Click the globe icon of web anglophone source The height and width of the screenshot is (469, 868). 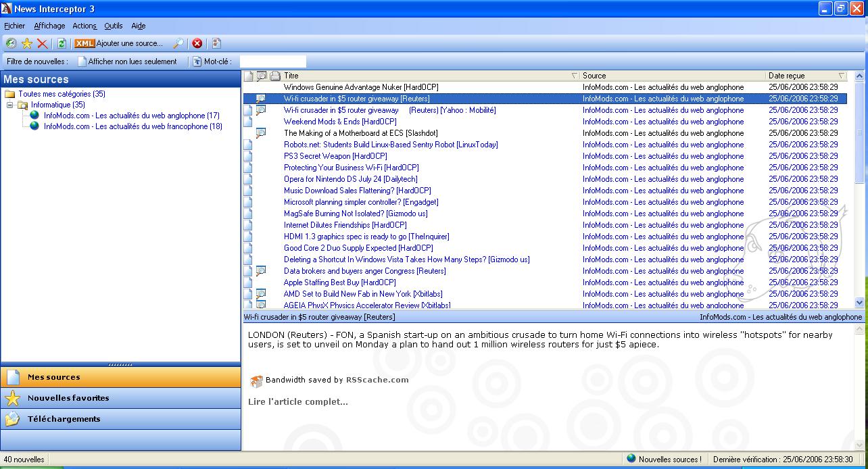pos(34,116)
